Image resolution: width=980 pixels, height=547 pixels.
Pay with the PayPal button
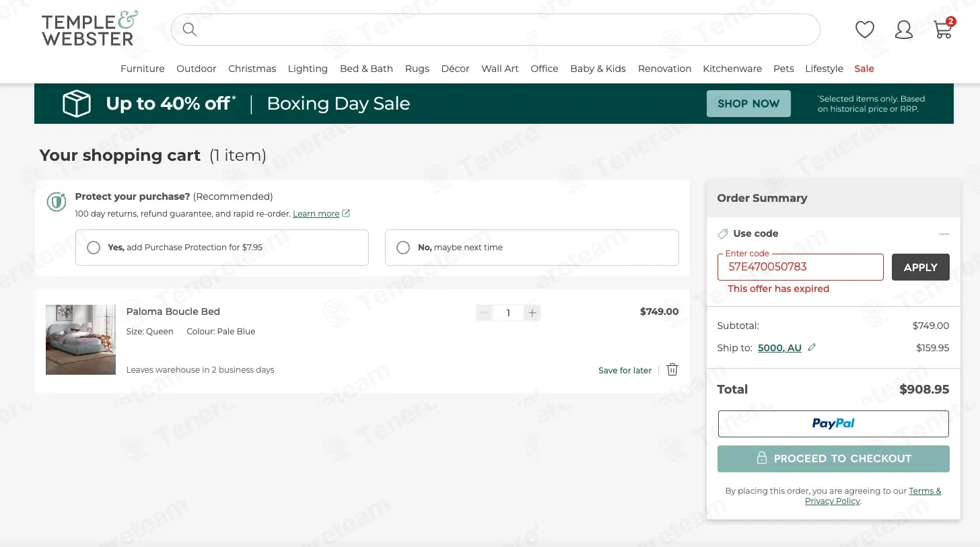[x=833, y=424]
